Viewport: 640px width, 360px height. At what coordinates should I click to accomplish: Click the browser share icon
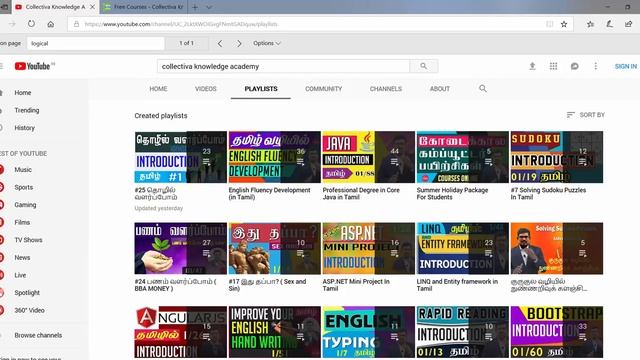tap(629, 24)
